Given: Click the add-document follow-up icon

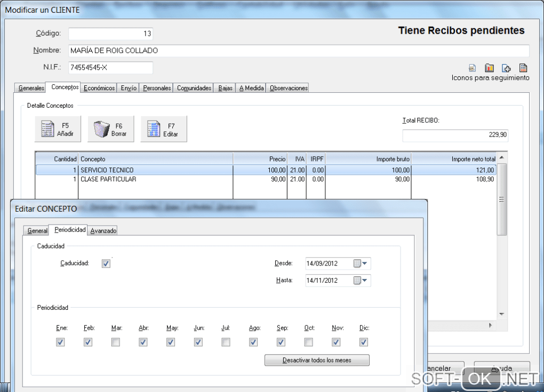Looking at the screenshot, I should click(x=506, y=68).
